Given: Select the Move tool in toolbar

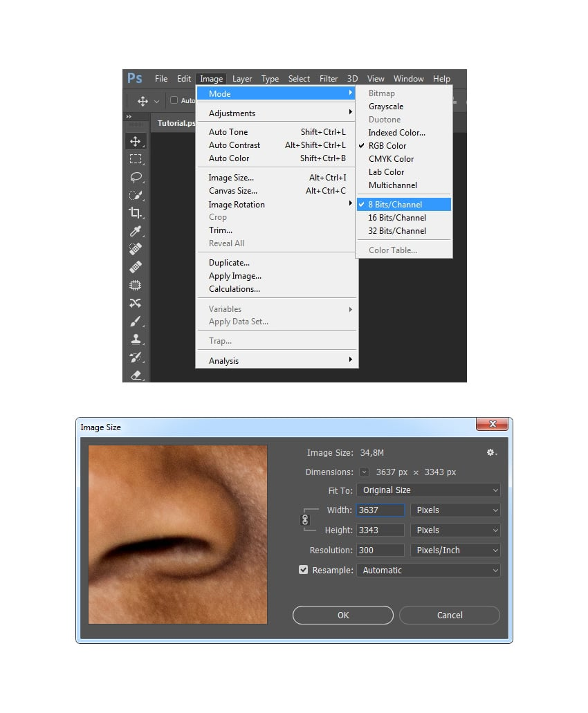Looking at the screenshot, I should click(136, 141).
